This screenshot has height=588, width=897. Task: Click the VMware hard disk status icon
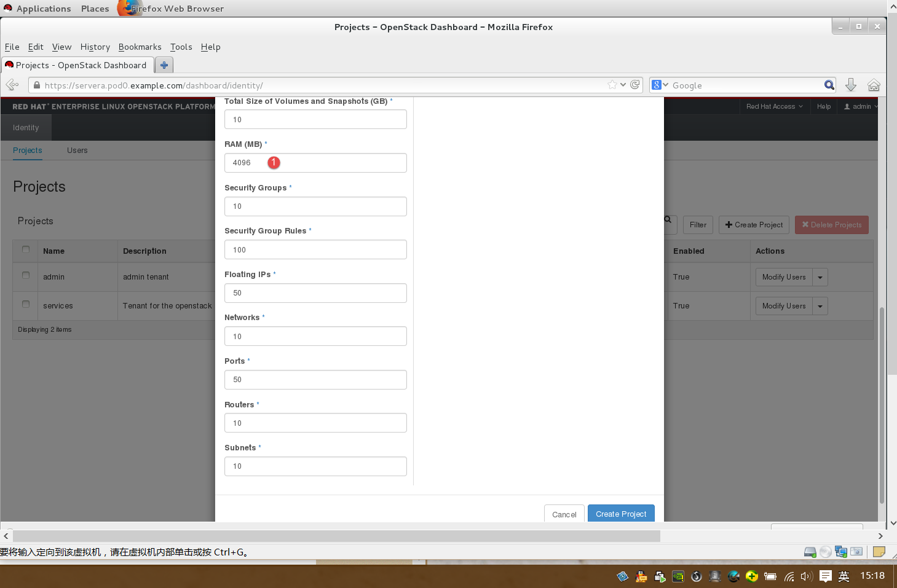coord(810,552)
